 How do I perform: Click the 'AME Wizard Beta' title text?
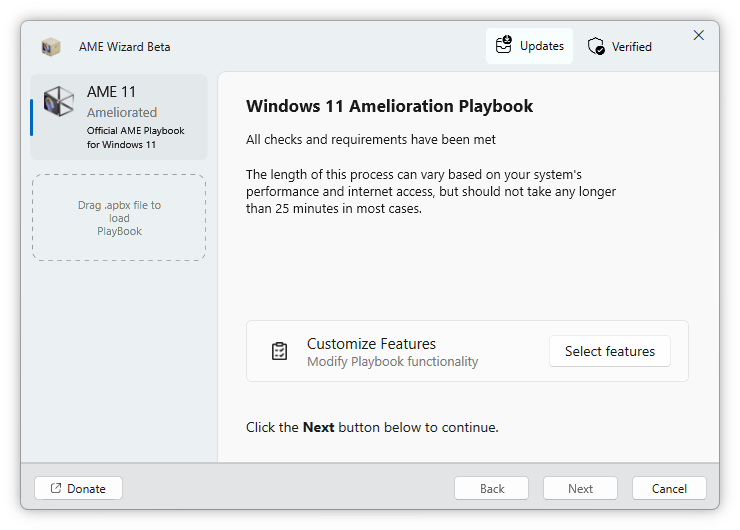(125, 47)
